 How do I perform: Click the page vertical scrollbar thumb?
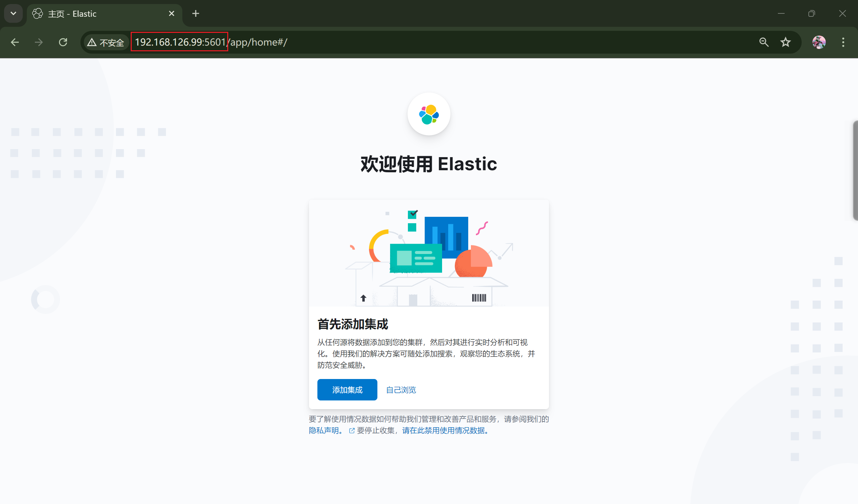855,170
